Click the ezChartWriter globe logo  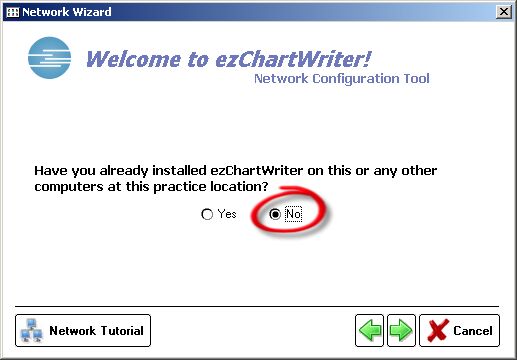(49, 58)
